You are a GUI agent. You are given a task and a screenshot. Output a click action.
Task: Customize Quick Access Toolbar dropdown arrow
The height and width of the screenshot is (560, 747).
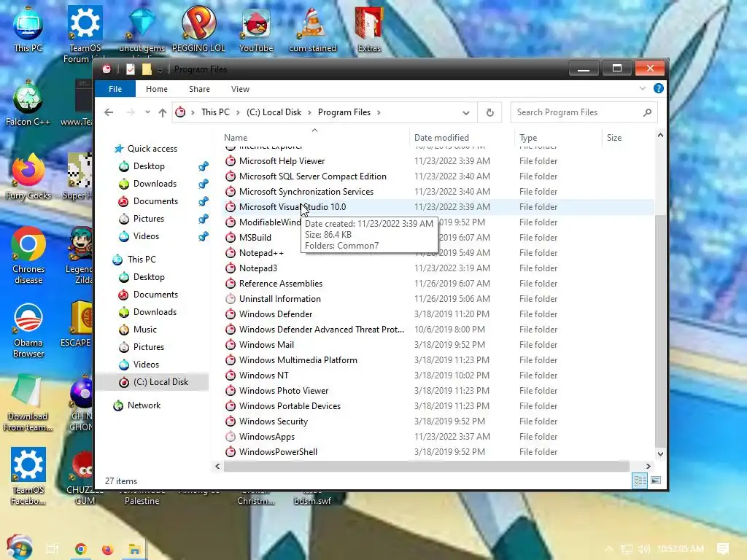point(160,70)
